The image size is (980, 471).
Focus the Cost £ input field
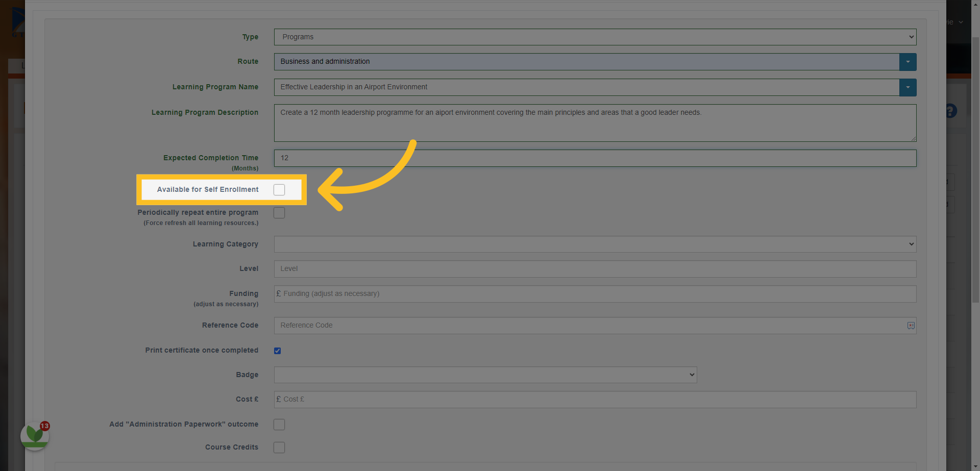tap(595, 400)
